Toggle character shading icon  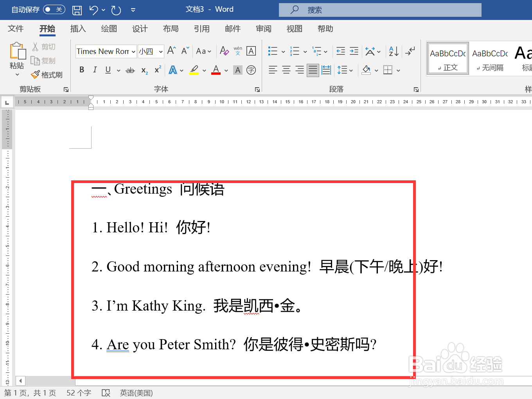pyautogui.click(x=238, y=70)
